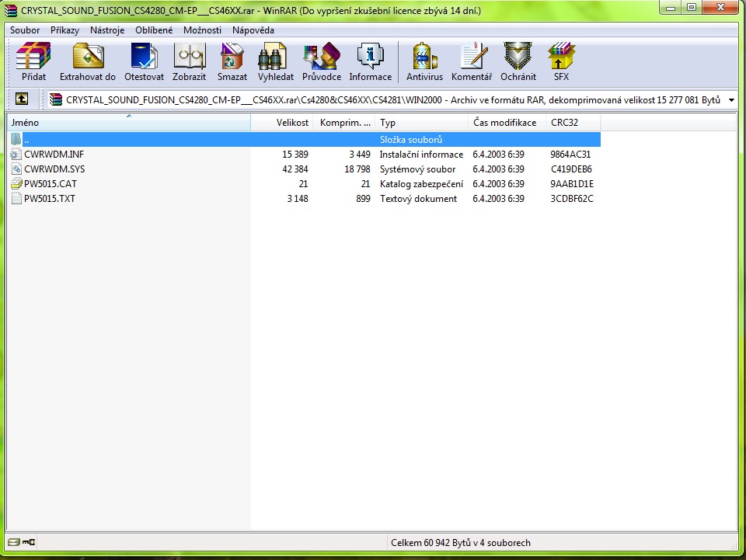Screen dimensions: 746x560
Task: Click the 'Systémový soubor' type cell
Action: click(x=417, y=169)
